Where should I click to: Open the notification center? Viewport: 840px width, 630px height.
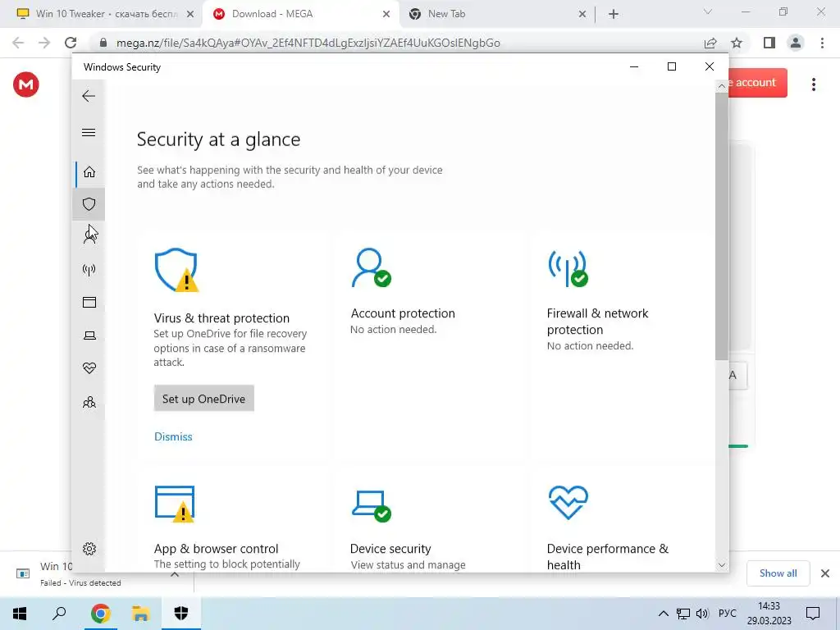[x=813, y=614]
